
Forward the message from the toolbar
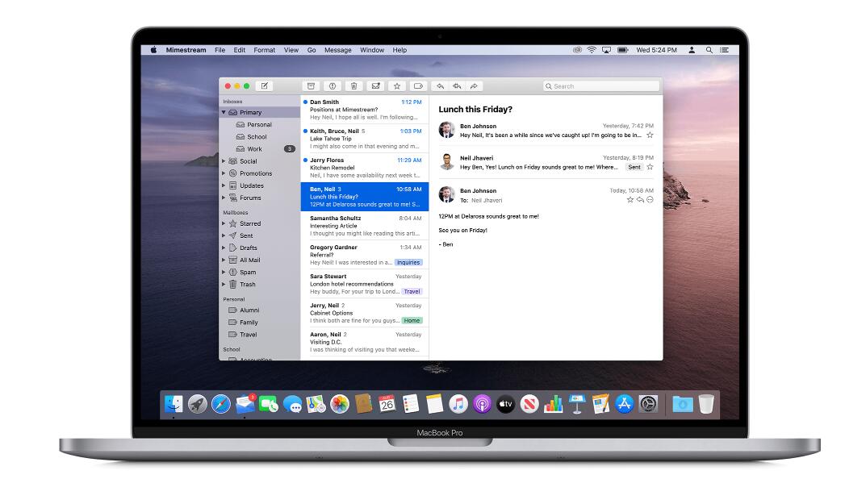click(x=474, y=86)
